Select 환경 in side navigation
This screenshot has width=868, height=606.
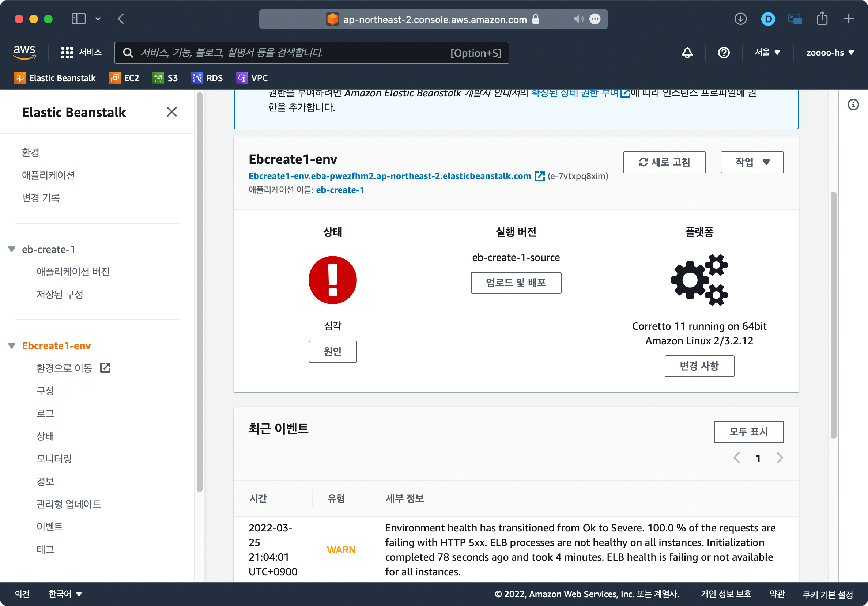pos(31,152)
